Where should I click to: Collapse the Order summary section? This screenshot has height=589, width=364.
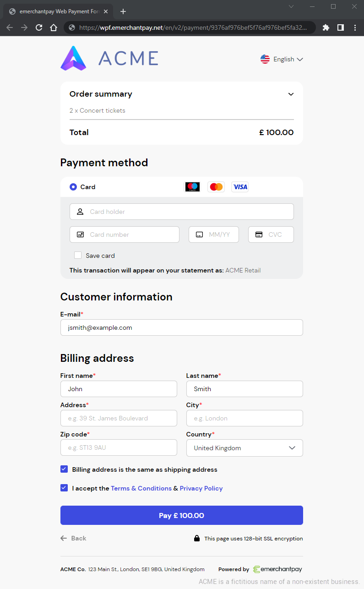click(291, 94)
